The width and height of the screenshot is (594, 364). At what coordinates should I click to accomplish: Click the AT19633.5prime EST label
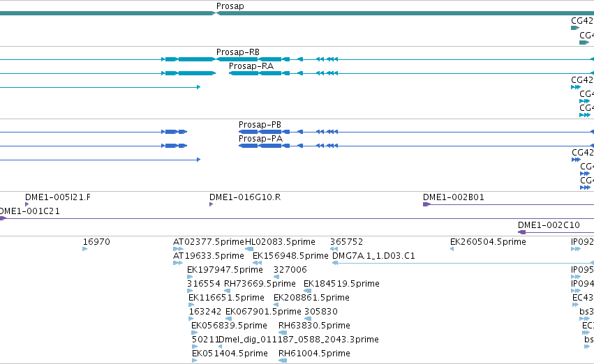point(209,255)
